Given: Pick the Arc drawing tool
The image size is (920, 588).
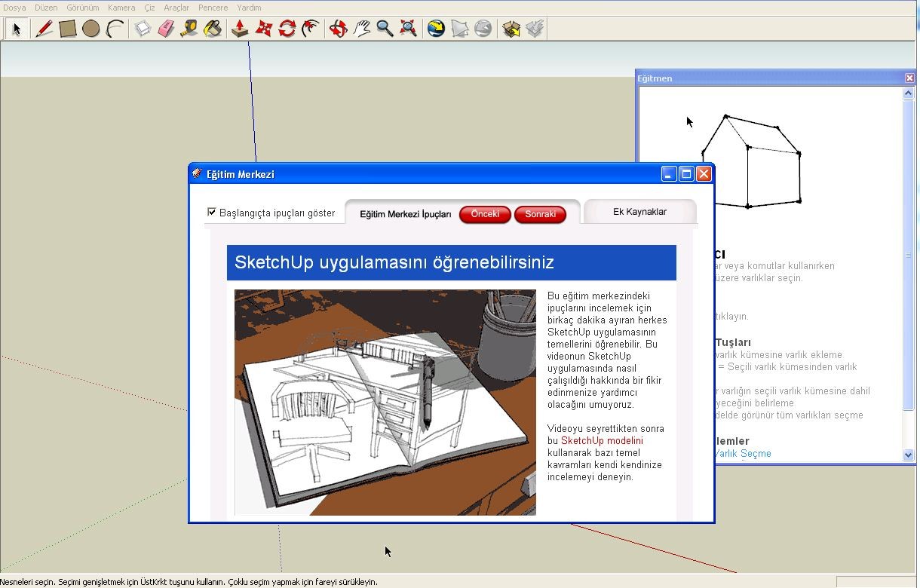Looking at the screenshot, I should pyautogui.click(x=115, y=29).
